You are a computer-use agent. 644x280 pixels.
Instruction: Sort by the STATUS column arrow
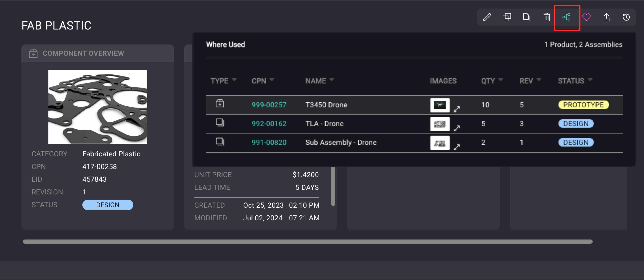point(590,80)
